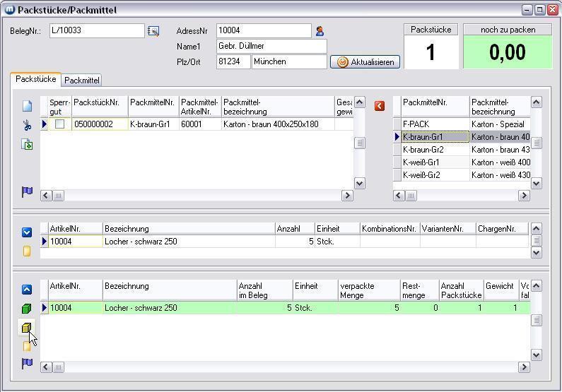Click the scissors icon beside package list
This screenshot has width=562, height=392.
(x=27, y=126)
